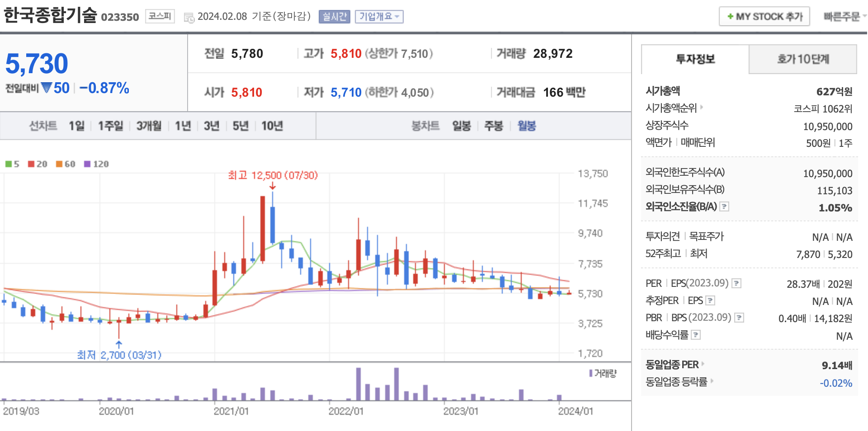This screenshot has width=868, height=431.
Task: Select the 3년 line chart period
Action: coord(211,126)
